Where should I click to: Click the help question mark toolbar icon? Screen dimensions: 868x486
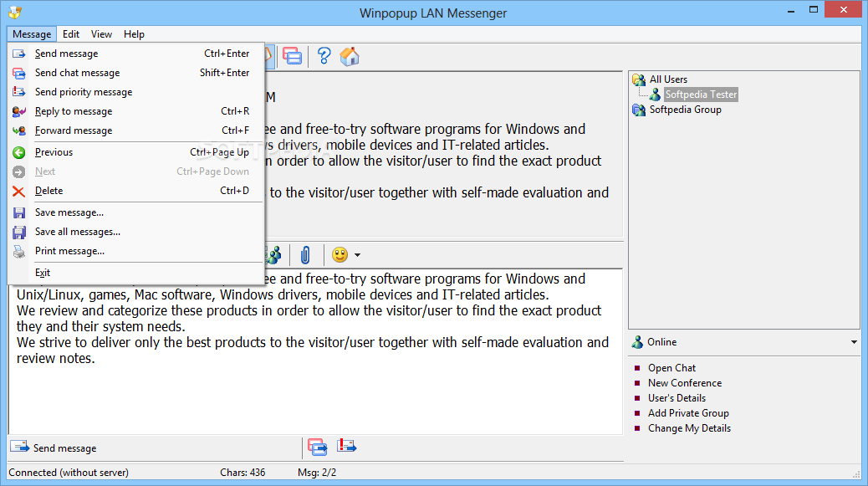tap(324, 56)
